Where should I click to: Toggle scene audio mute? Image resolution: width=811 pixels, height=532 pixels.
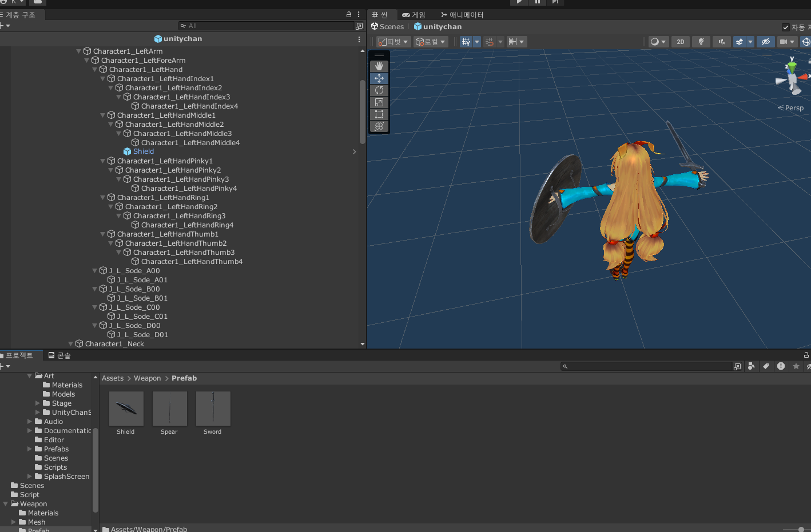722,42
